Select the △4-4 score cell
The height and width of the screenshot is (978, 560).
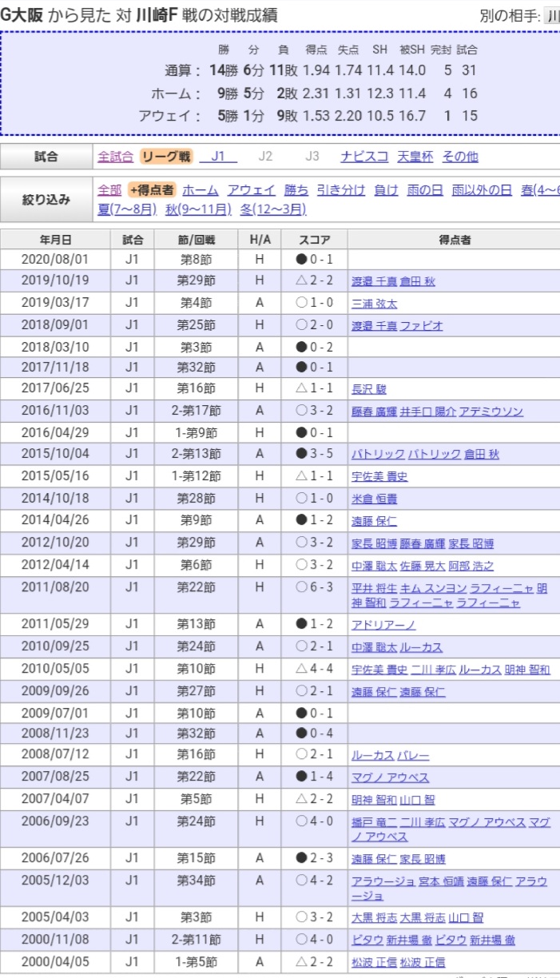pyautogui.click(x=314, y=670)
